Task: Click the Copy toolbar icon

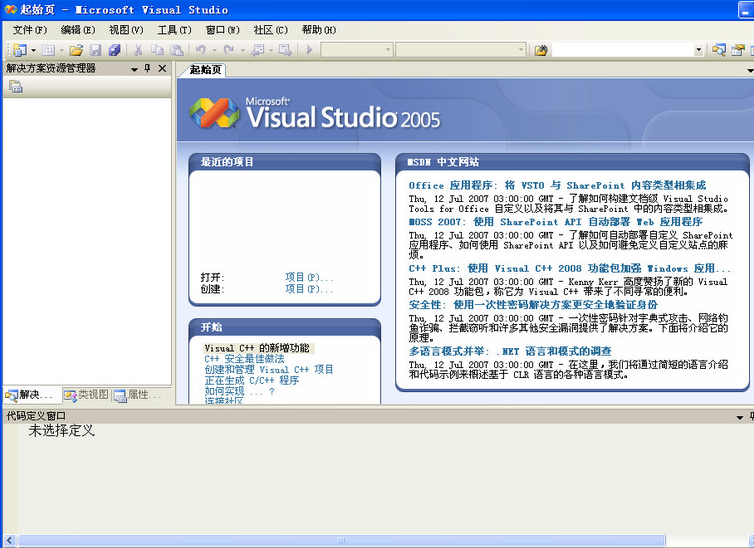Action: pos(157,50)
